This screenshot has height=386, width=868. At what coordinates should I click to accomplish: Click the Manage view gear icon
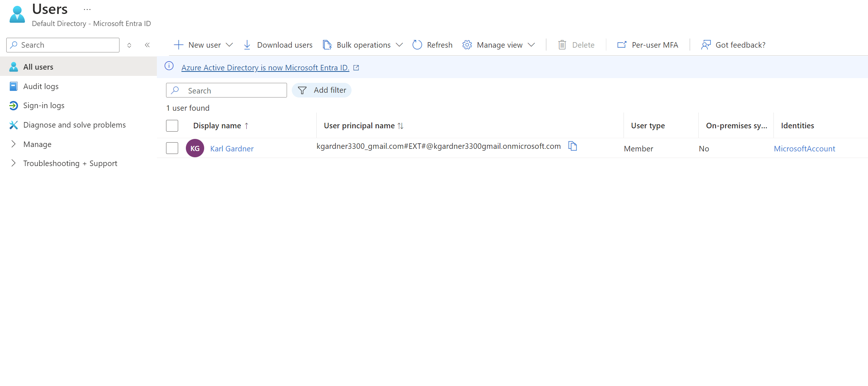467,45
